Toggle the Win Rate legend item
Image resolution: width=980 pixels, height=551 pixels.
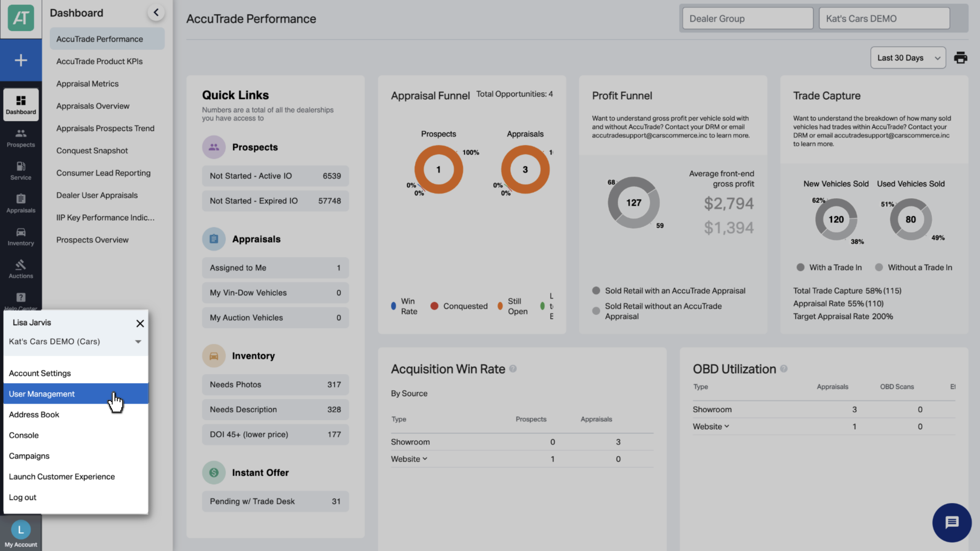(404, 306)
